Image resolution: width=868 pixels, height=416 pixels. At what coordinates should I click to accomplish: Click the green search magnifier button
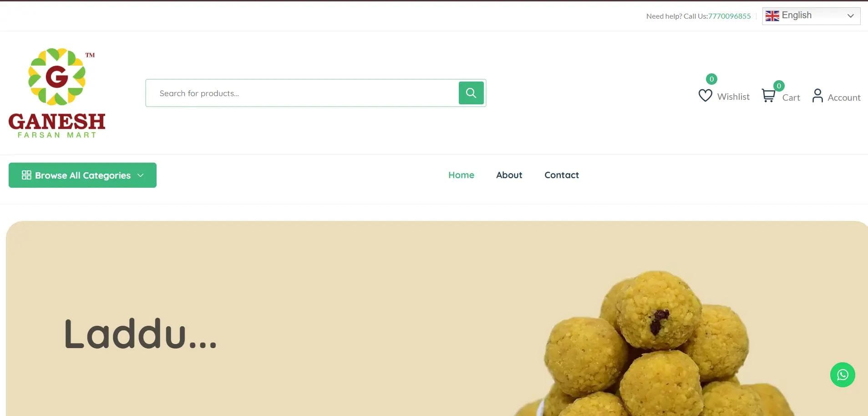coord(471,93)
